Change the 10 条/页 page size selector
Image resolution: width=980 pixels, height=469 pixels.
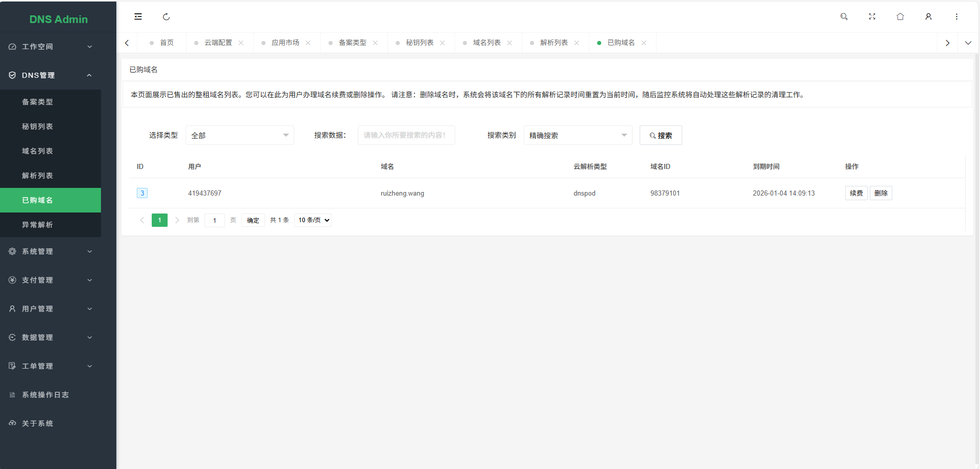tap(313, 220)
